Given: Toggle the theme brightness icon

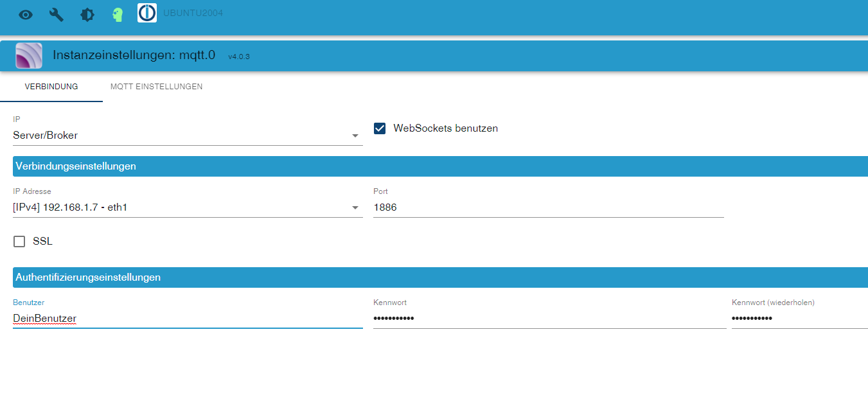Looking at the screenshot, I should click(x=87, y=15).
